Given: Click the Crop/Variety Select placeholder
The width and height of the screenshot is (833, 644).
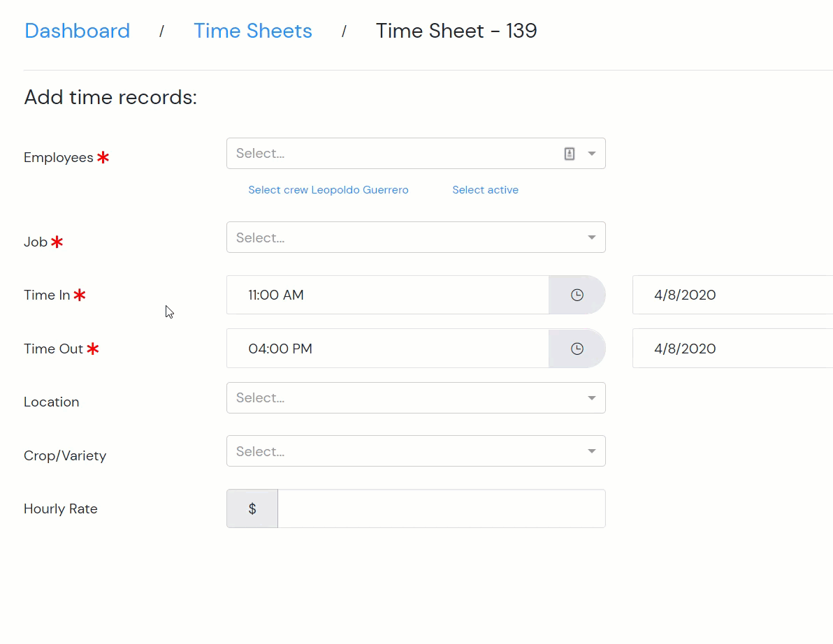Looking at the screenshot, I should click(260, 451).
